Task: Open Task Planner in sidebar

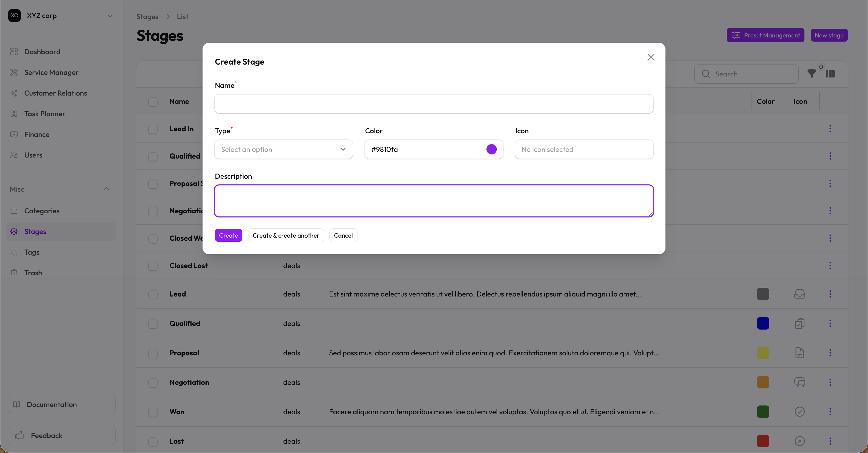Action: (x=61, y=114)
